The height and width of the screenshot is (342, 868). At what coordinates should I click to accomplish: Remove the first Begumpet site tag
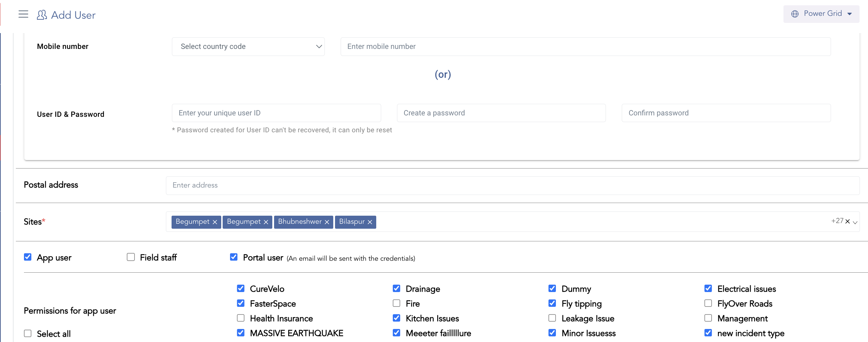215,222
